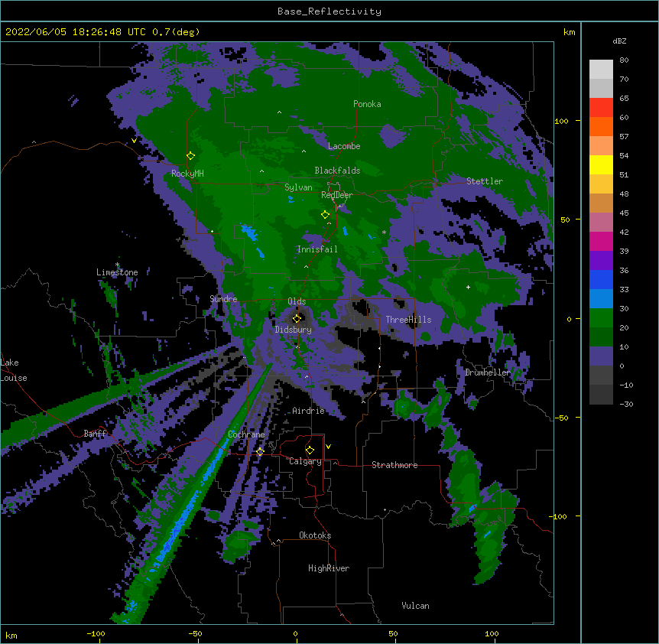
Task: Click the RockyMH label
Action: [x=187, y=173]
